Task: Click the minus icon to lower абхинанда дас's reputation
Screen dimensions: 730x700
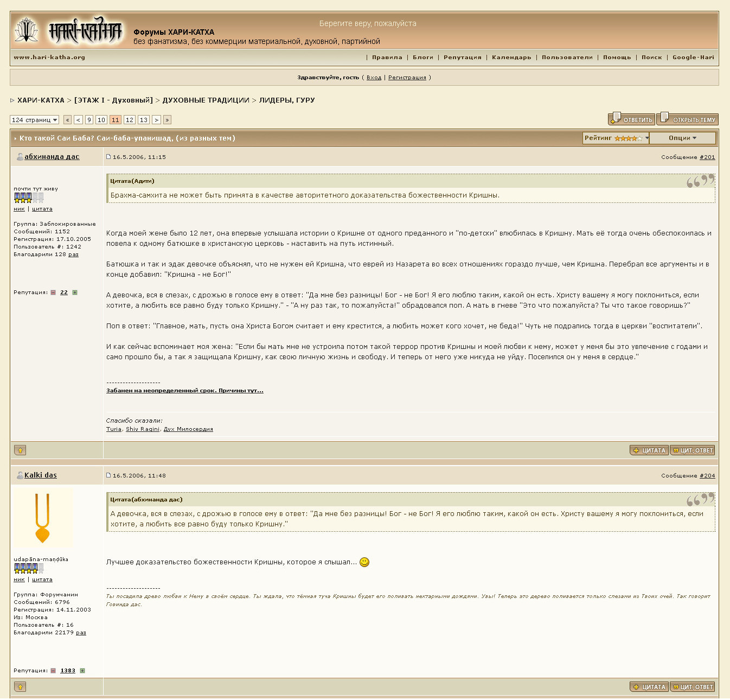Action: (53, 292)
